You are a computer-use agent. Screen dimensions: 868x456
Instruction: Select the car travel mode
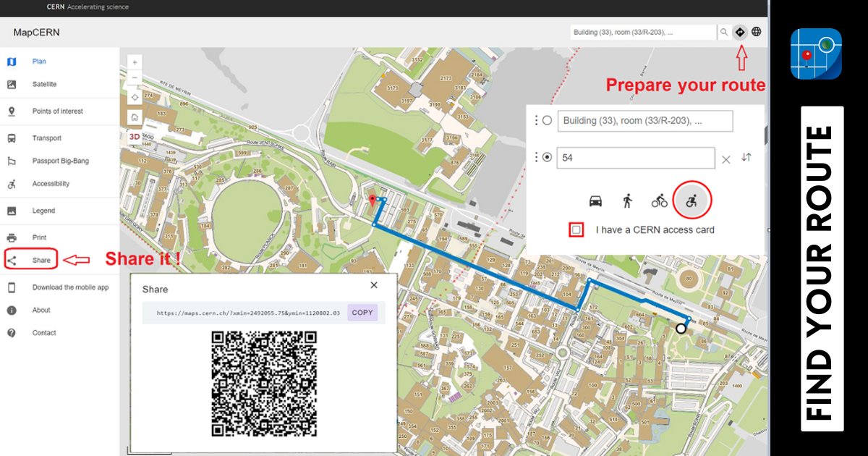pyautogui.click(x=595, y=201)
